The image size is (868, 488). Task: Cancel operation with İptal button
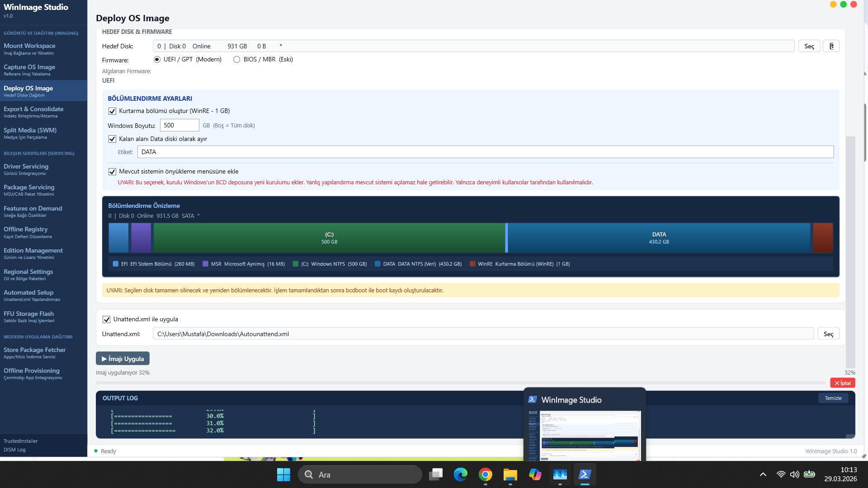(843, 383)
